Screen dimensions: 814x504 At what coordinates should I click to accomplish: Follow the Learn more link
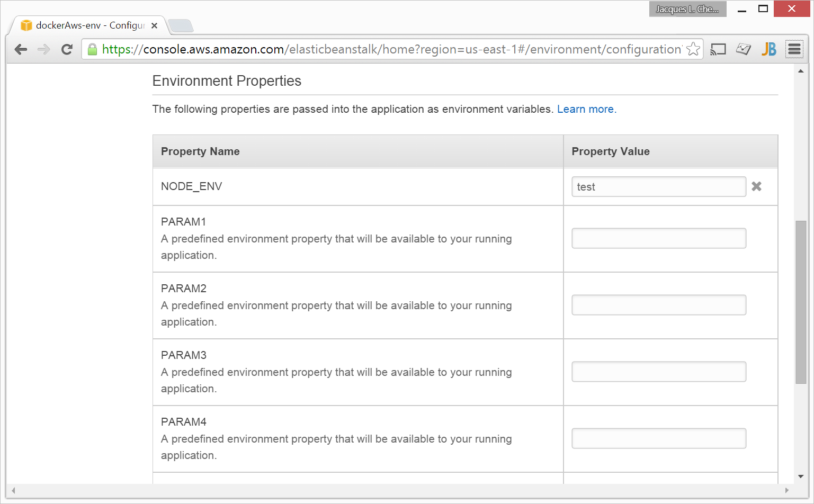point(586,109)
